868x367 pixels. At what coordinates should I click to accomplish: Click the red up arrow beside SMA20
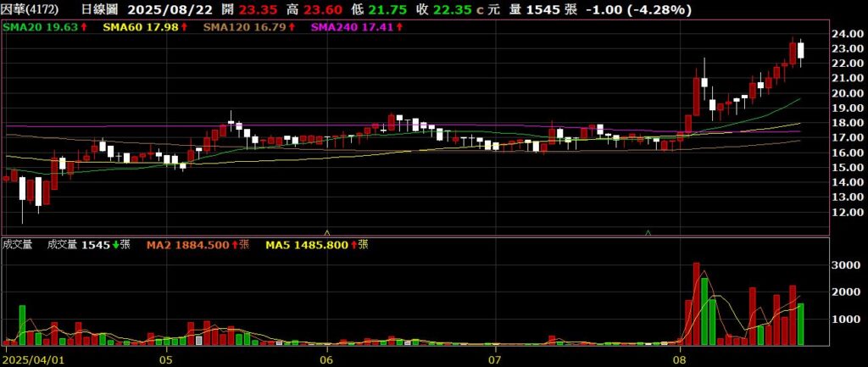point(85,27)
